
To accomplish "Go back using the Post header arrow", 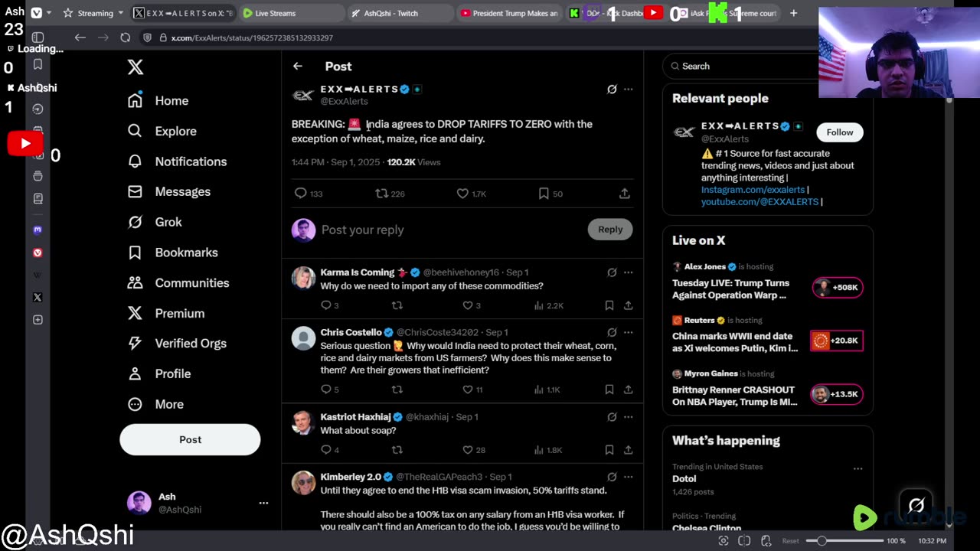I will click(298, 67).
